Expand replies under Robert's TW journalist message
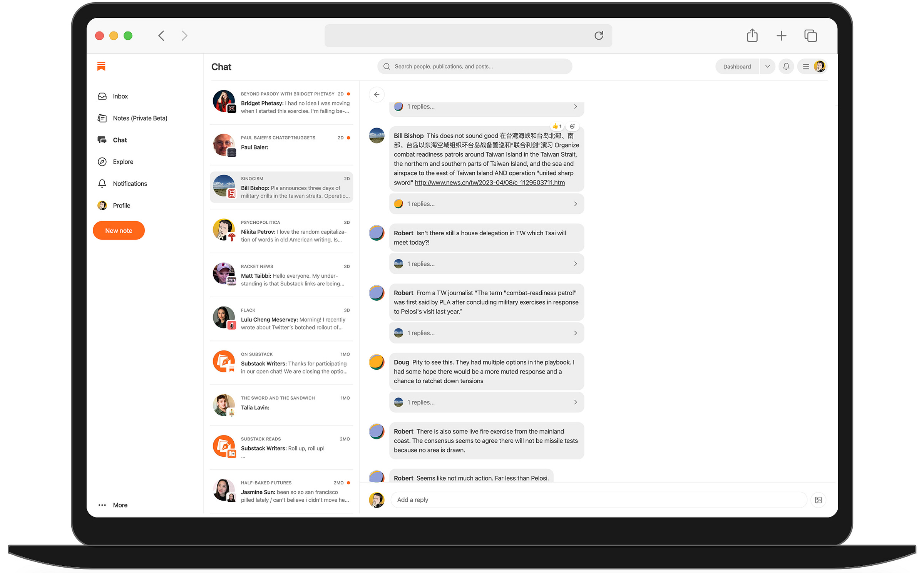This screenshot has height=573, width=924. [487, 333]
